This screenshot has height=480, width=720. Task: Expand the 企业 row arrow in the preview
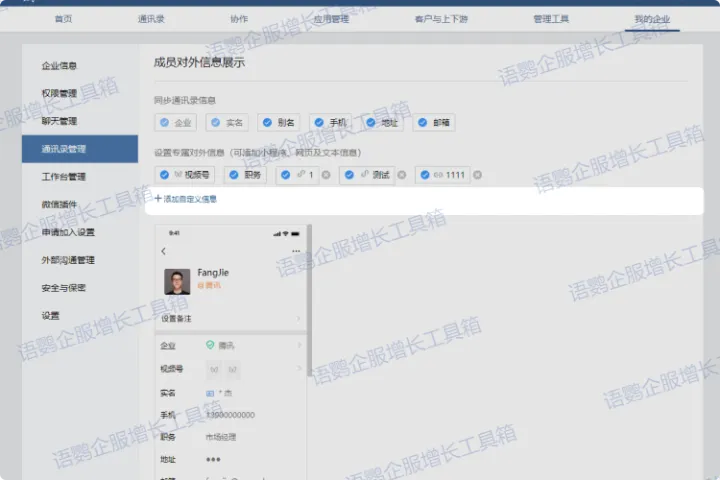(298, 345)
